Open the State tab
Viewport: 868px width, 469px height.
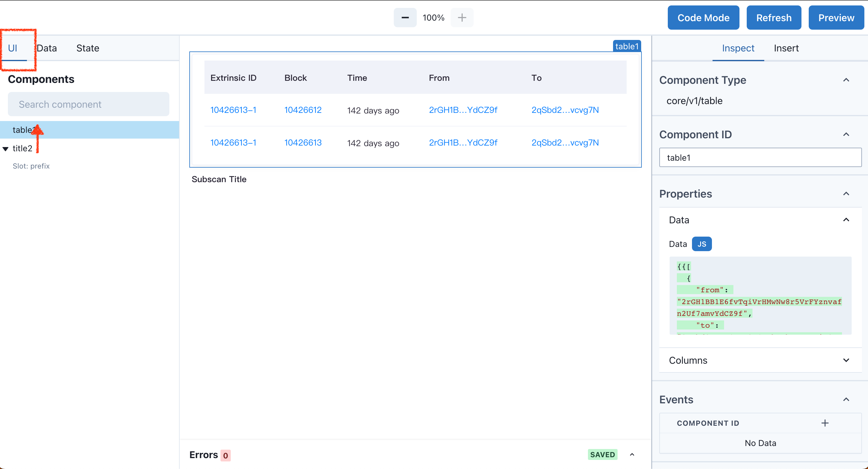click(x=88, y=48)
